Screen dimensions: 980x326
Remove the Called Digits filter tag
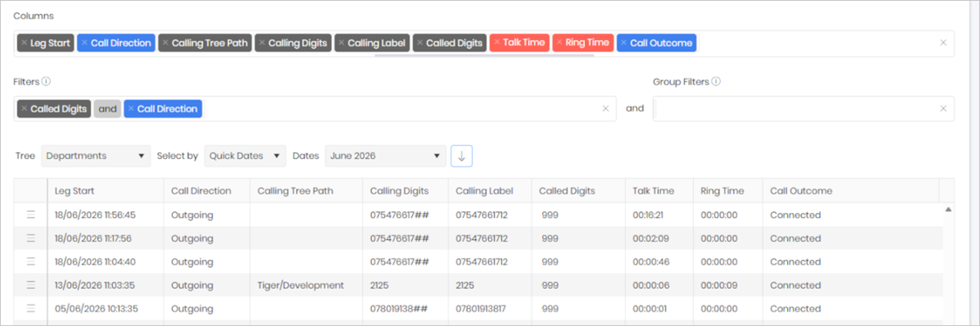(x=24, y=109)
